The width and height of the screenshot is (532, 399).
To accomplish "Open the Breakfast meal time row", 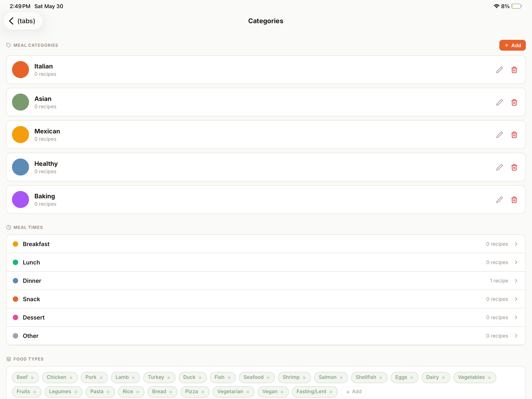I will [266, 244].
